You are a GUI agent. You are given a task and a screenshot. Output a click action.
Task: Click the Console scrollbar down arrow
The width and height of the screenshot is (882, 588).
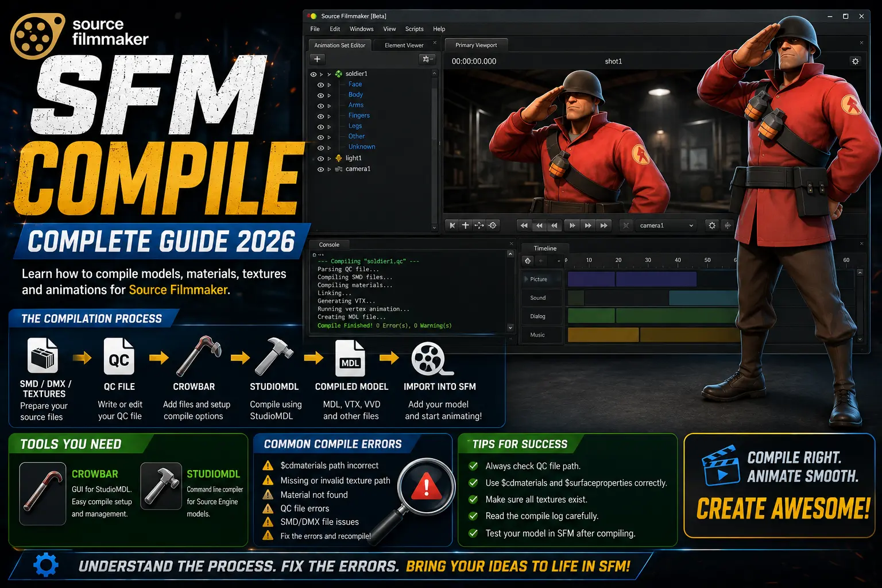point(510,328)
